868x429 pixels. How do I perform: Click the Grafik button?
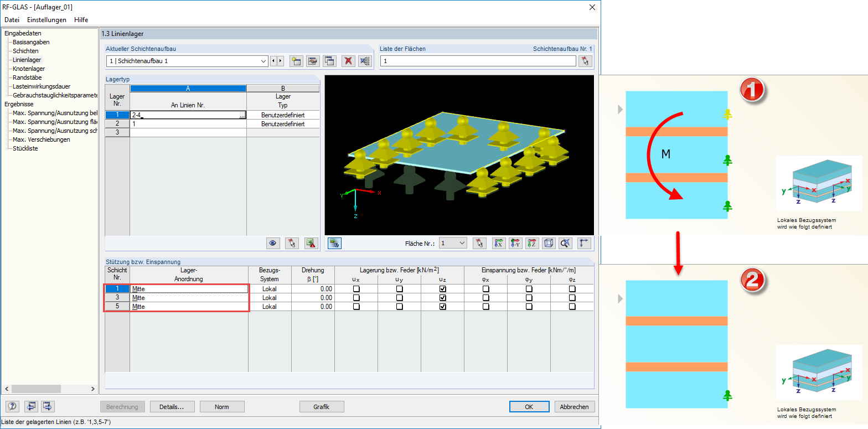point(322,406)
